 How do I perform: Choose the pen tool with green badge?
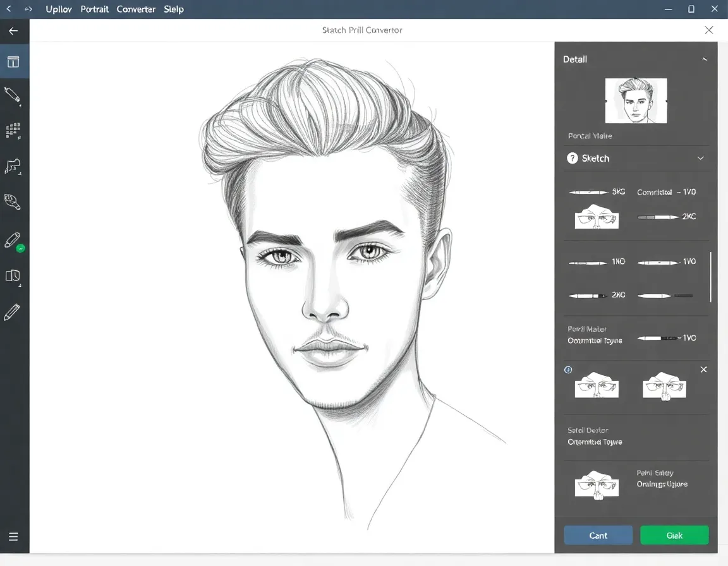pyautogui.click(x=13, y=241)
